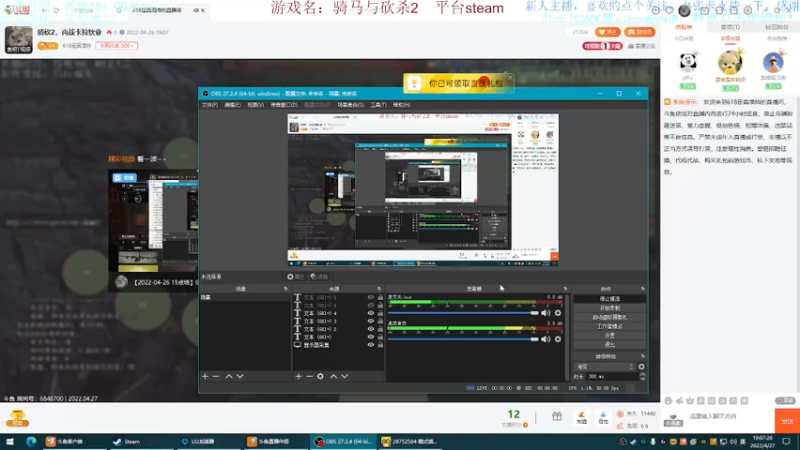Click the orange send button in chat
The image size is (800, 450).
787,421
